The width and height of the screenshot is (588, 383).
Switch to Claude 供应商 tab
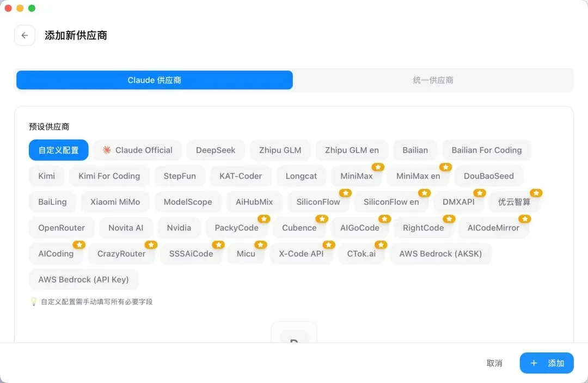click(x=155, y=80)
